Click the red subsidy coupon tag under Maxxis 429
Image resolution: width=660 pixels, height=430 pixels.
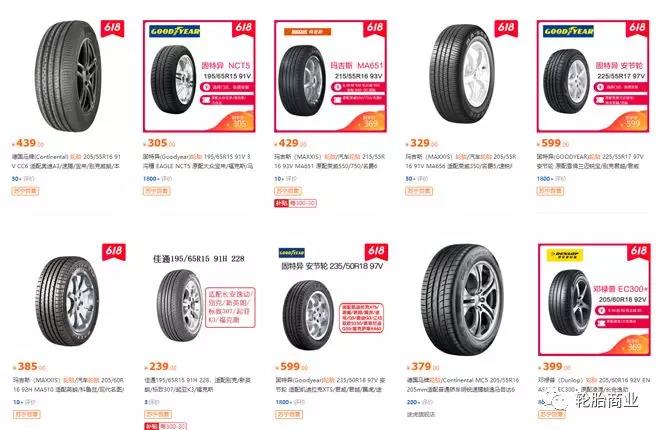(295, 203)
